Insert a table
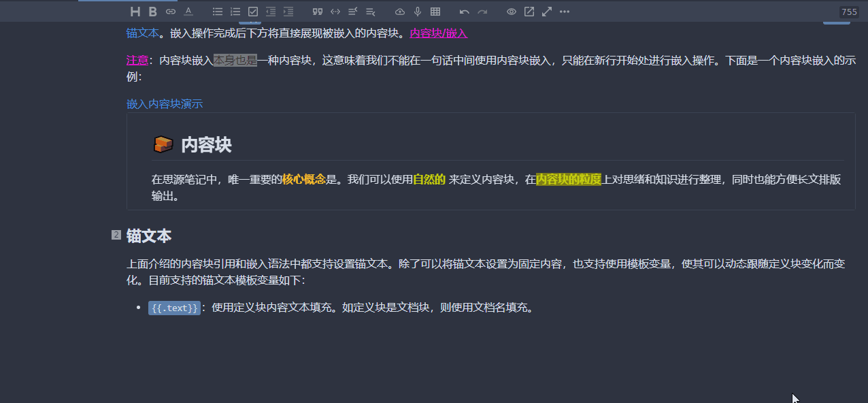 [435, 12]
